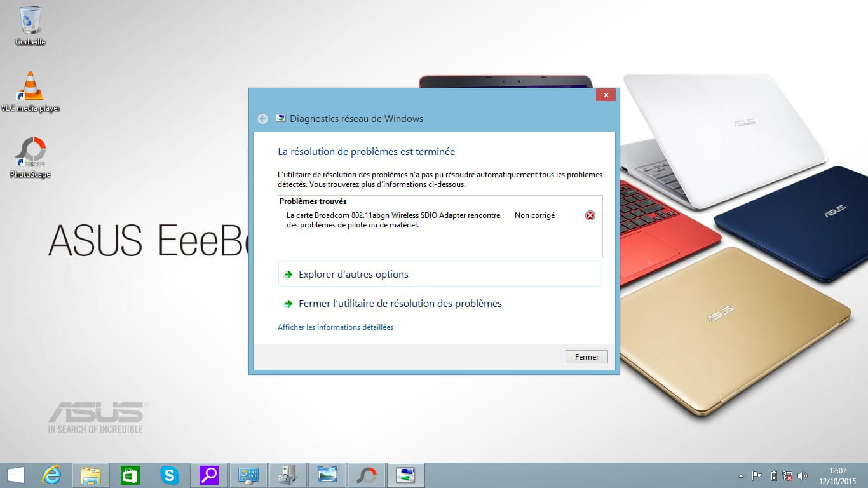Go back with the dialog's back arrow

pyautogui.click(x=262, y=119)
